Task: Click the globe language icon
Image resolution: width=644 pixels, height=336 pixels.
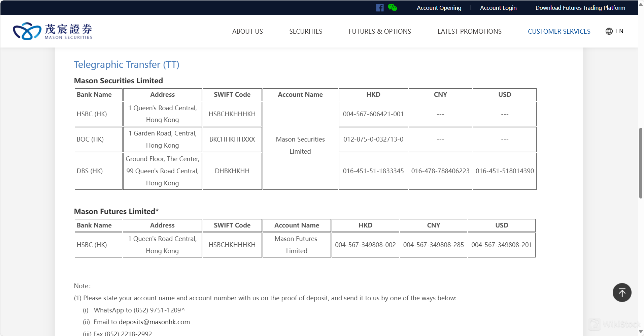Action: click(609, 31)
